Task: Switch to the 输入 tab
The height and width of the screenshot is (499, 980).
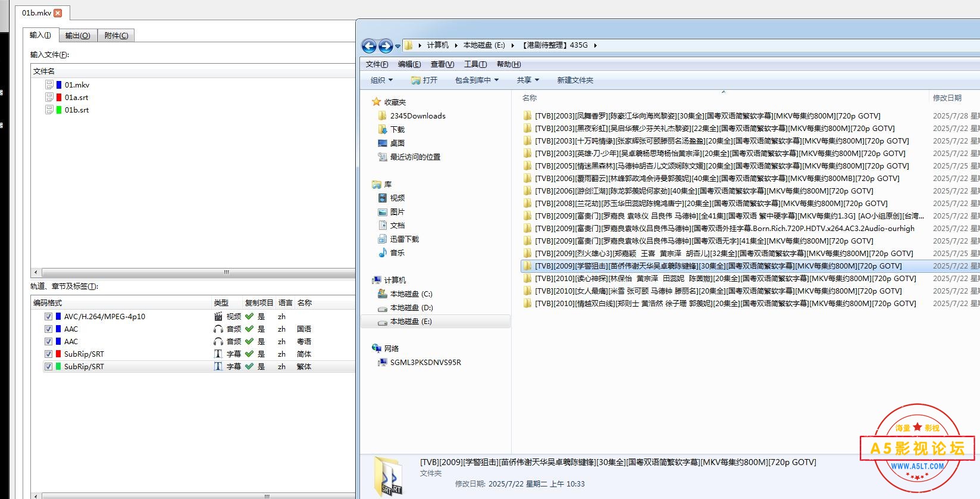Action: coord(40,35)
